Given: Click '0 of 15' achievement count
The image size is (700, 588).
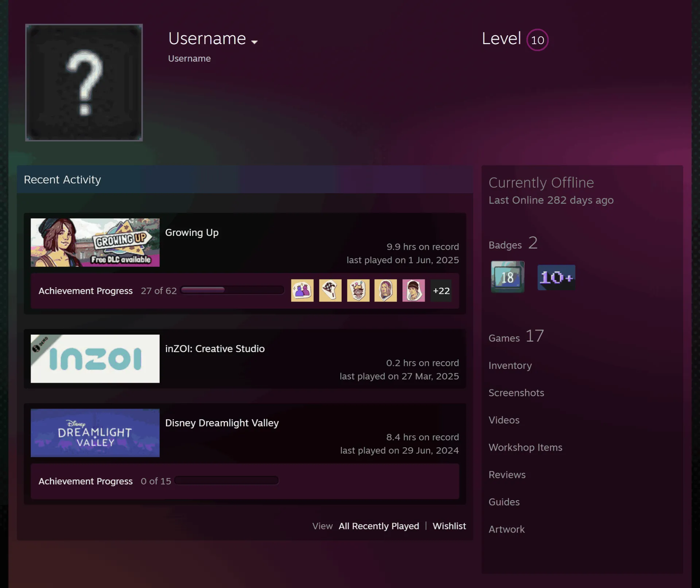Looking at the screenshot, I should tap(156, 481).
